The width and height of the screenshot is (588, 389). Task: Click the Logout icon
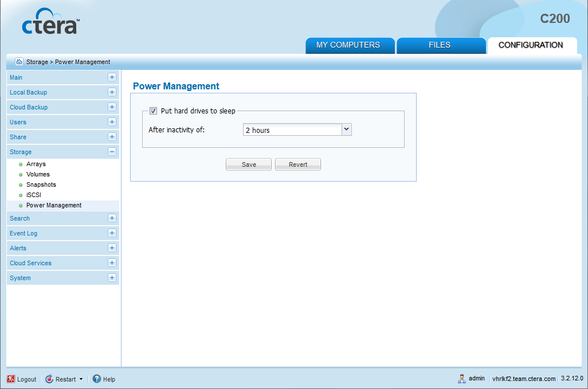tap(11, 379)
